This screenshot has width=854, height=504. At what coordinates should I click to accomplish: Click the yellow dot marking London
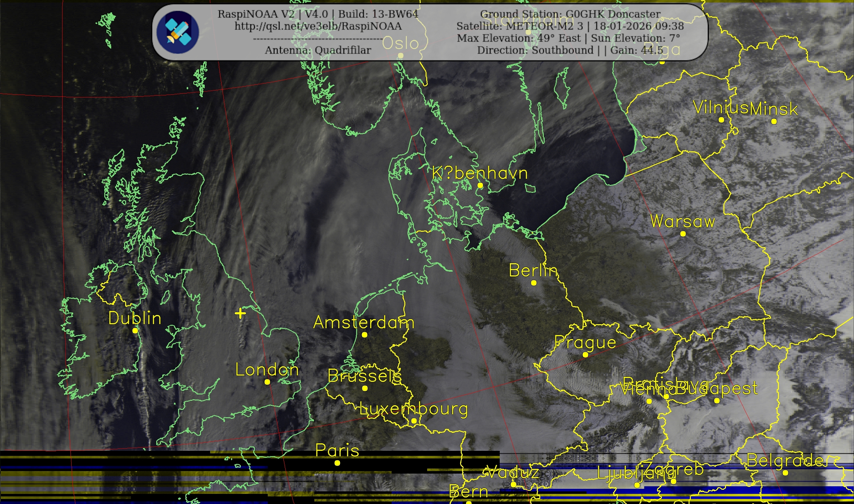[x=267, y=382]
